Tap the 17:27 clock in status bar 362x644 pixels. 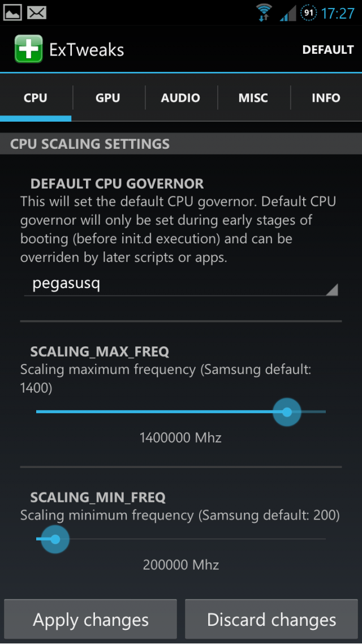point(338,12)
